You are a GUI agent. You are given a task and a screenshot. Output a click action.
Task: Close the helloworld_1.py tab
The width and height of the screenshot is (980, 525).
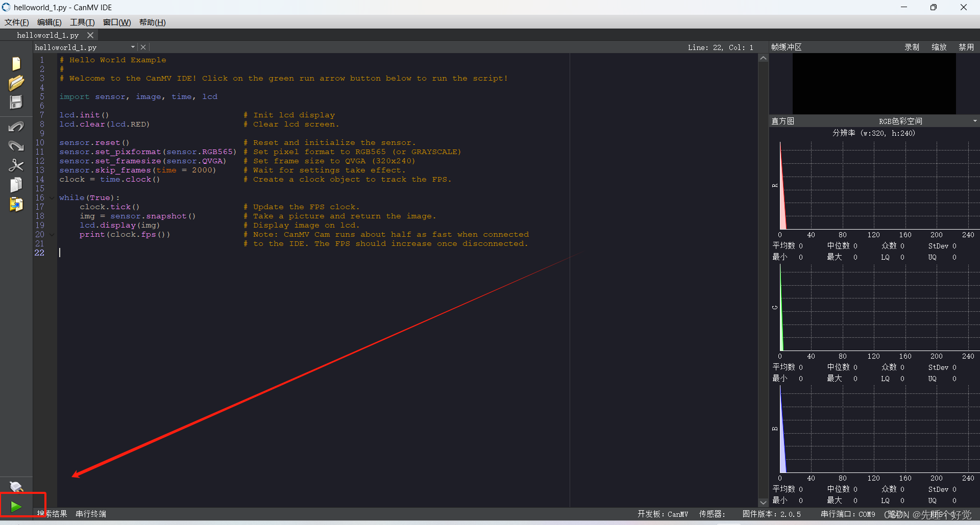pyautogui.click(x=90, y=35)
